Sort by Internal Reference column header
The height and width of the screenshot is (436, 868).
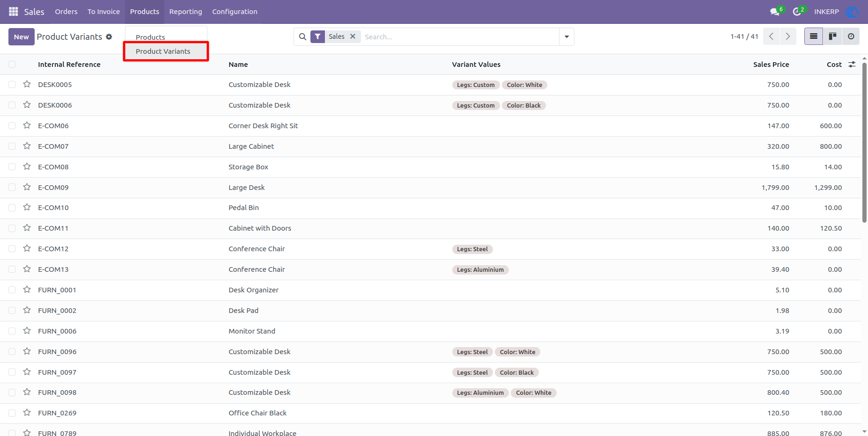69,65
